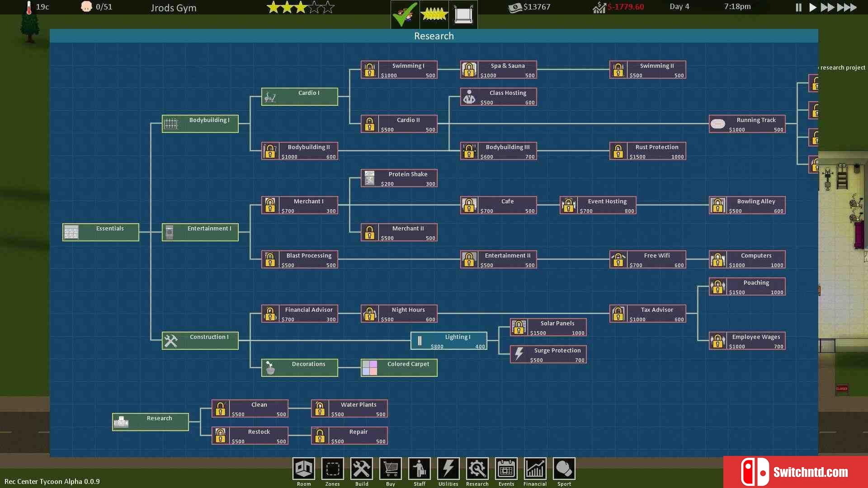This screenshot has height=488, width=868.
Task: Open the Room menu icon
Action: (x=303, y=469)
